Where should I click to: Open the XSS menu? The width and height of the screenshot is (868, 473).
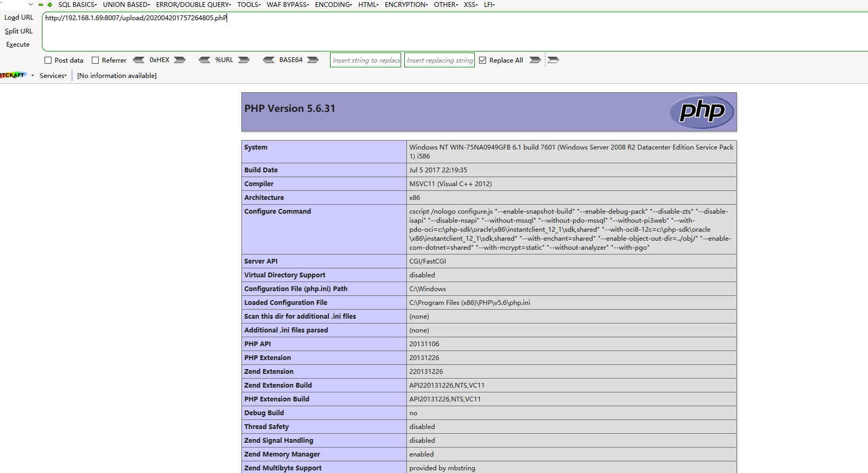(x=471, y=5)
